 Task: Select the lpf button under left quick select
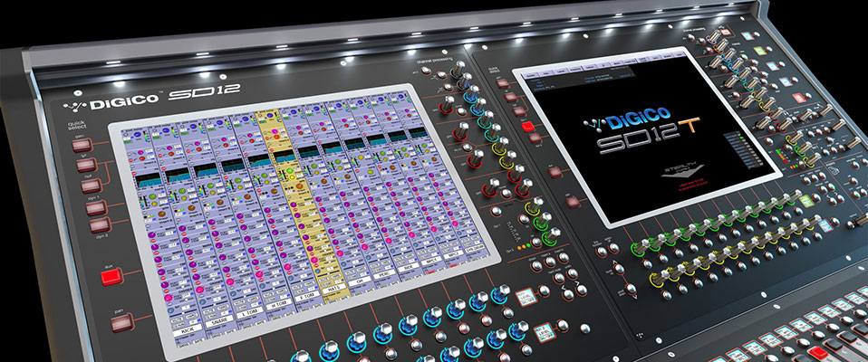pyautogui.click(x=86, y=166)
